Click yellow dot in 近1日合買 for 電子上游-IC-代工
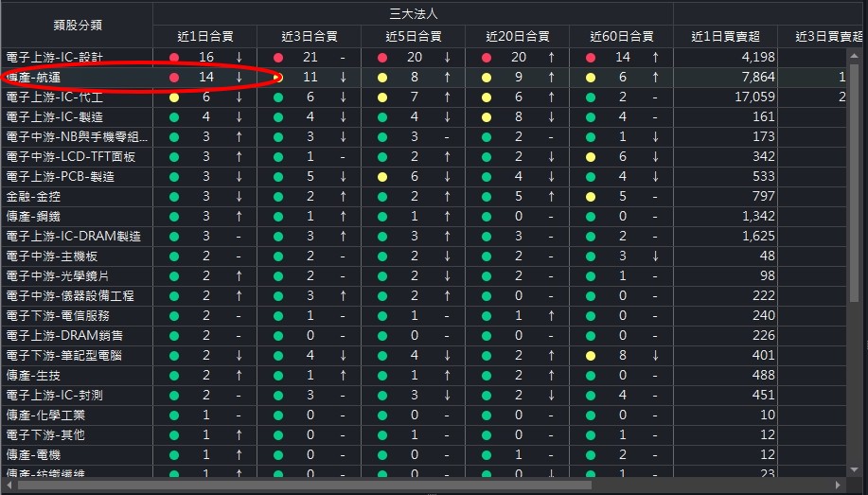Screen dimensions: 868x495 [x=174, y=97]
